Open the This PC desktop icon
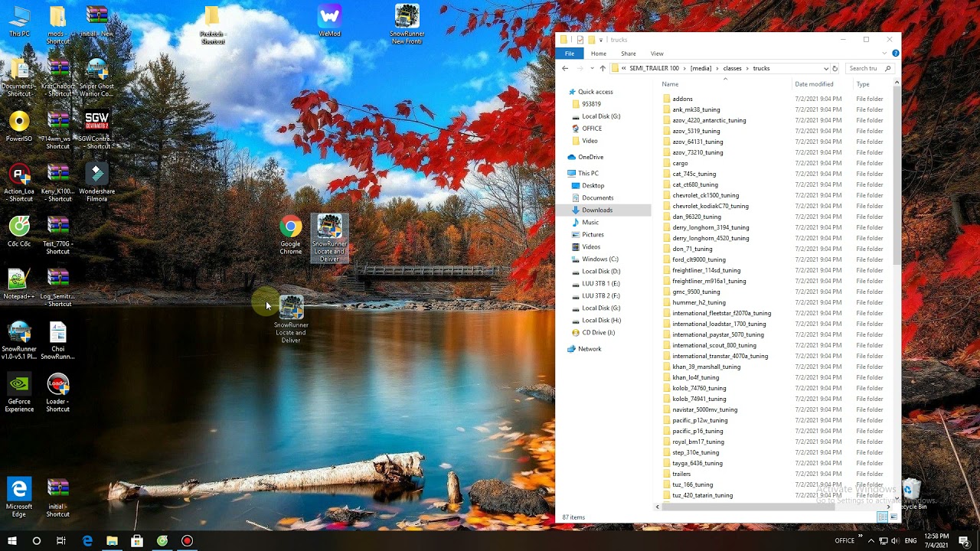 19,21
